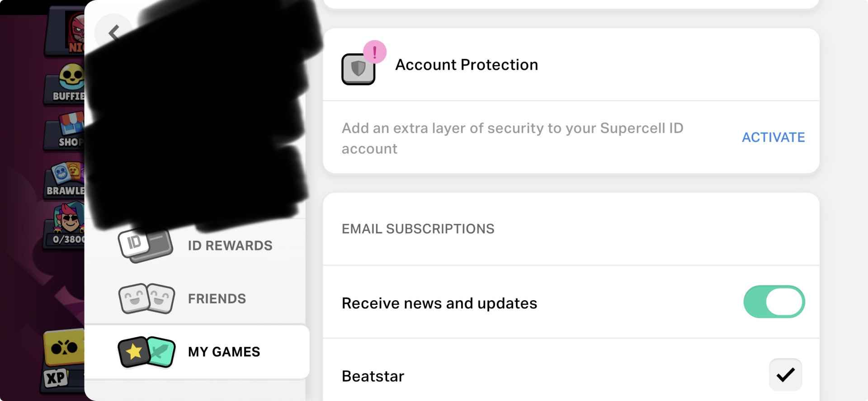868x401 pixels.
Task: Open the FRIENDS menu label
Action: [217, 298]
